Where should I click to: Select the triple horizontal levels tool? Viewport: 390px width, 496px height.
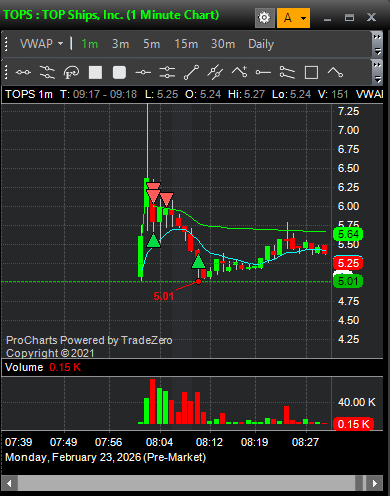coord(167,72)
